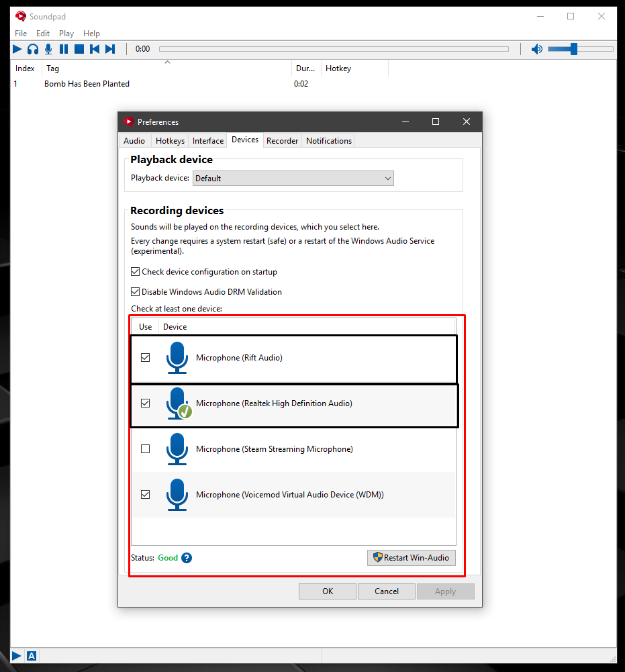The image size is (625, 672).
Task: Open the Recorder tab
Action: click(282, 141)
